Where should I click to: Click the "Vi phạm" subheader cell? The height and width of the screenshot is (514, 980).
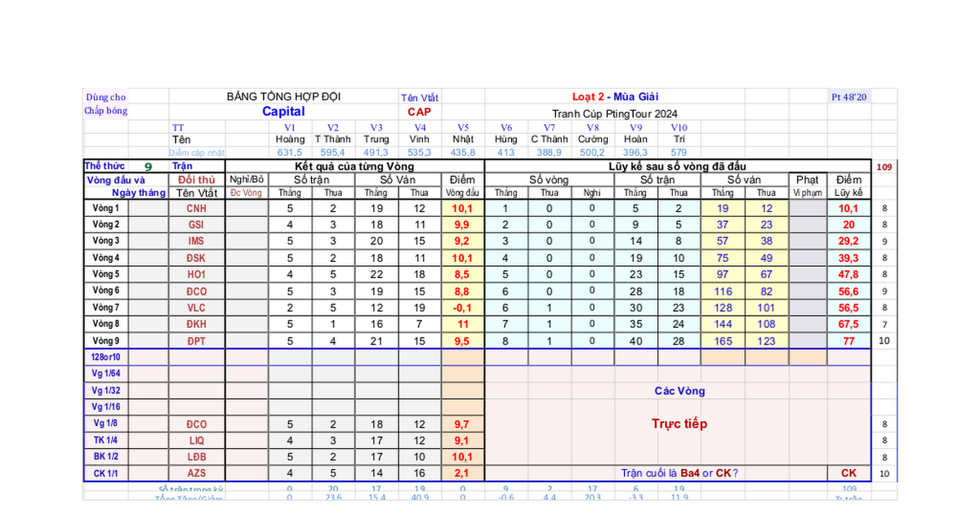[807, 193]
